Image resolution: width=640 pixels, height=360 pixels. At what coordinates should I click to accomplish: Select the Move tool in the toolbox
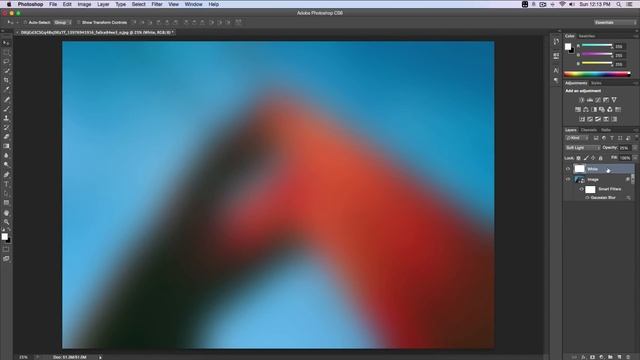tap(6, 43)
